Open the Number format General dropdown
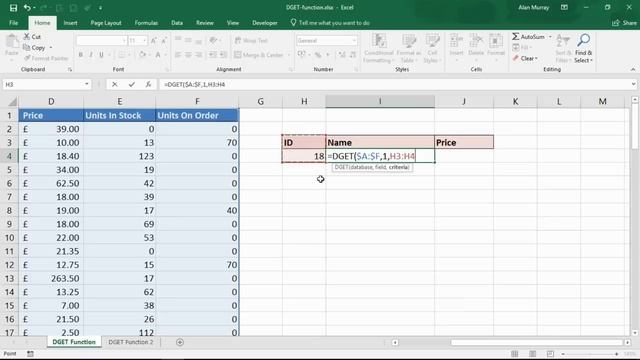 coord(353,40)
